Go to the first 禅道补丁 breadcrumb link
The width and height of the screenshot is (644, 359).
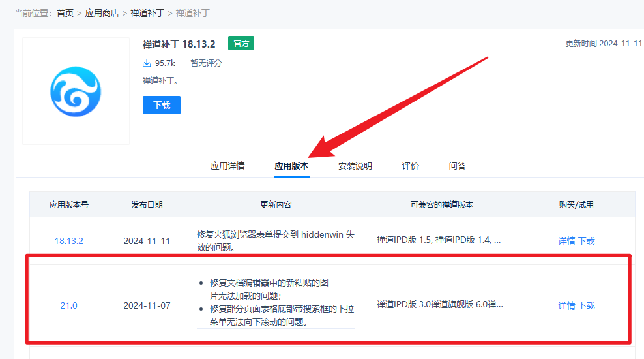pos(147,13)
